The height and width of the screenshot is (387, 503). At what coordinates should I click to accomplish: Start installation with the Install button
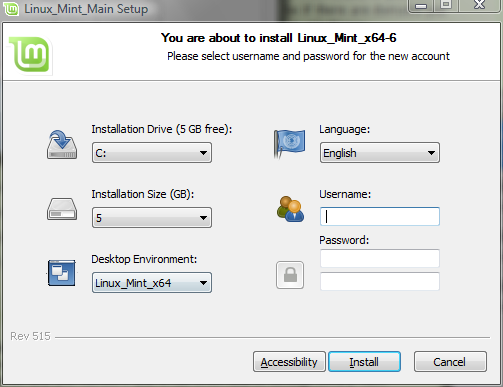click(364, 362)
